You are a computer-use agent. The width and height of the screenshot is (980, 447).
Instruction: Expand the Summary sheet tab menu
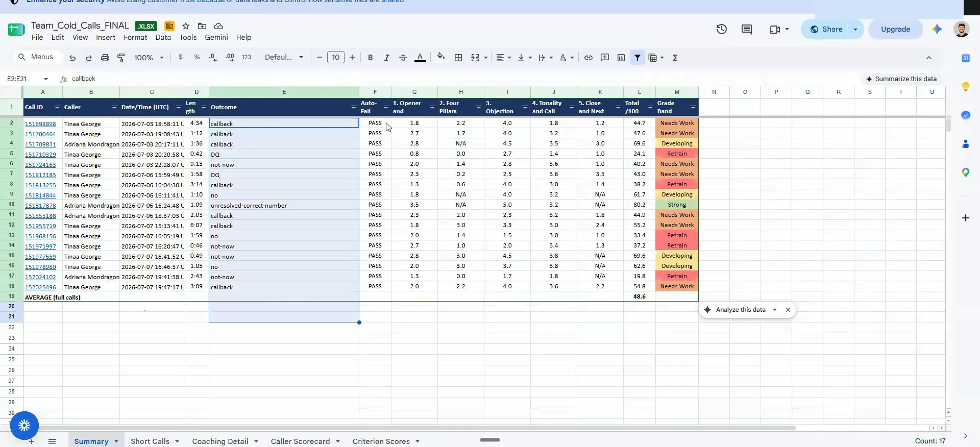[x=116, y=441]
